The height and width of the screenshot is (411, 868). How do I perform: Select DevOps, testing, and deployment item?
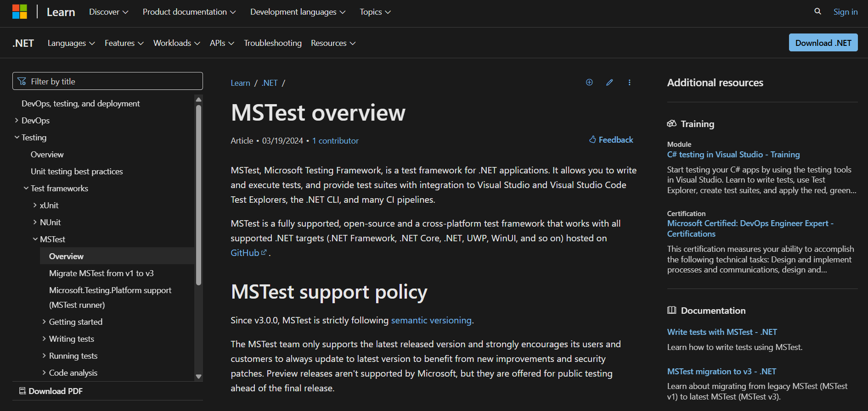pos(81,104)
